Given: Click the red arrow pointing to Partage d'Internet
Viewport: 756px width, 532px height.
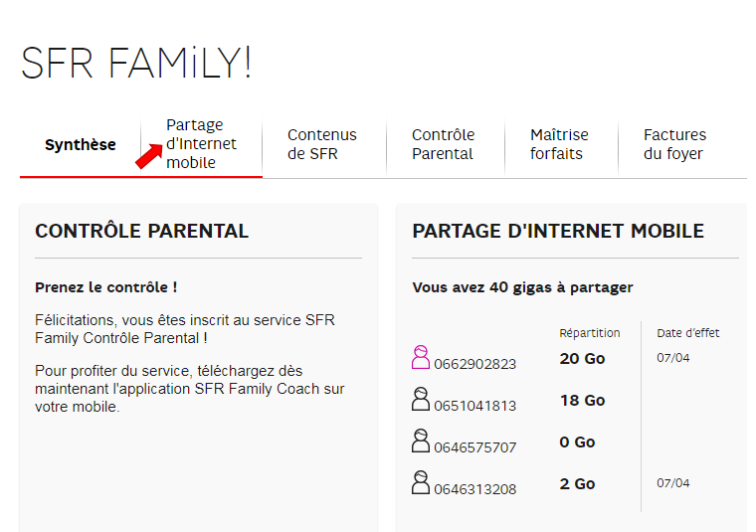Looking at the screenshot, I should 149,156.
